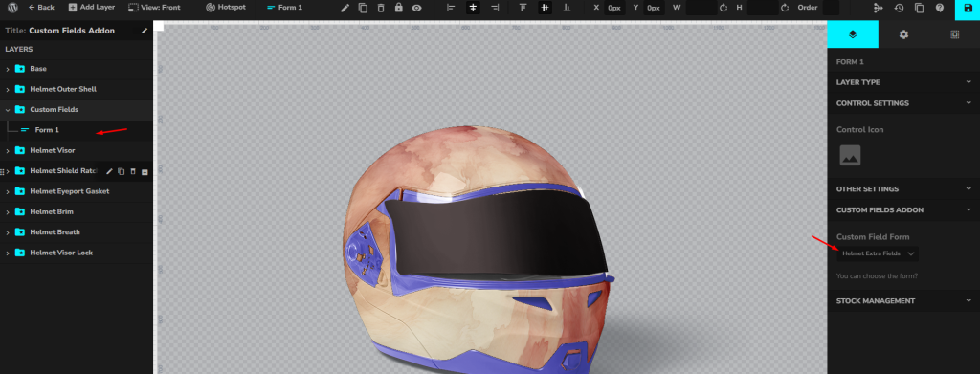Click the Add Layer button
Viewport: 980px width, 374px height.
(91, 8)
